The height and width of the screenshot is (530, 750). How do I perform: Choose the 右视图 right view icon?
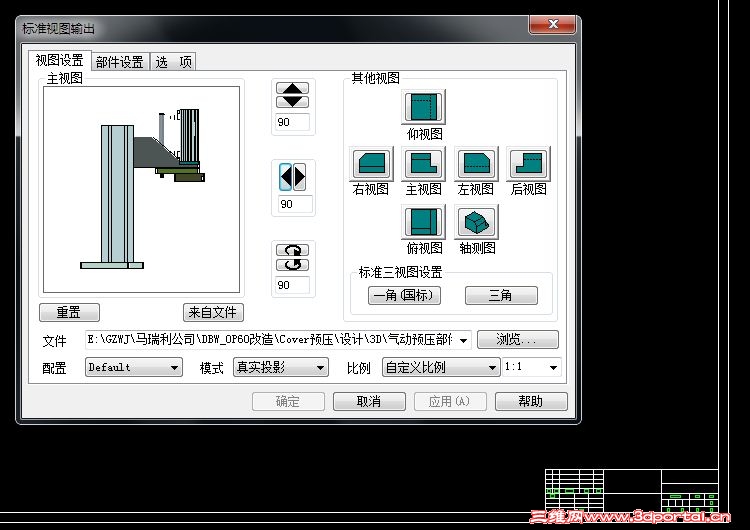[371, 164]
